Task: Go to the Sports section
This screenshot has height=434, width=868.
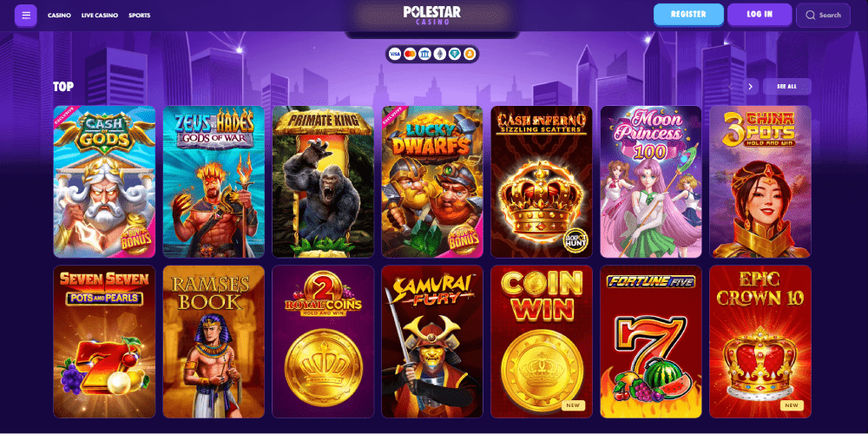Action: coord(140,16)
